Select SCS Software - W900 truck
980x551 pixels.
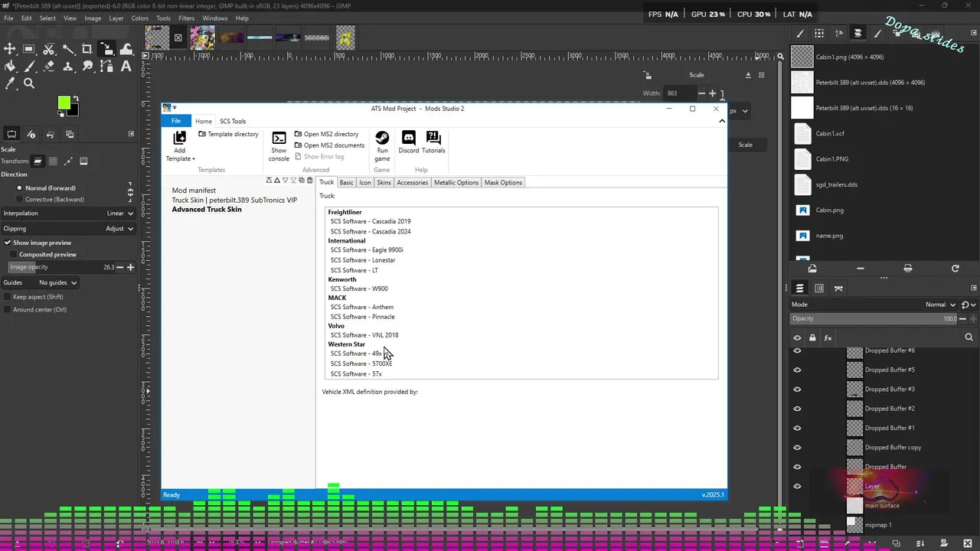click(x=359, y=289)
